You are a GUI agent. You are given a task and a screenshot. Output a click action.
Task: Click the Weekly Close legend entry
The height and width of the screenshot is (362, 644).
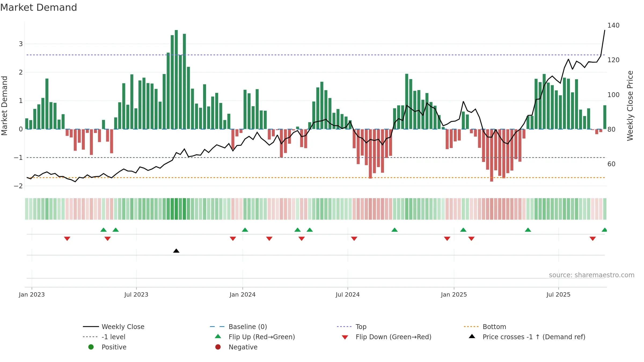[114, 327]
